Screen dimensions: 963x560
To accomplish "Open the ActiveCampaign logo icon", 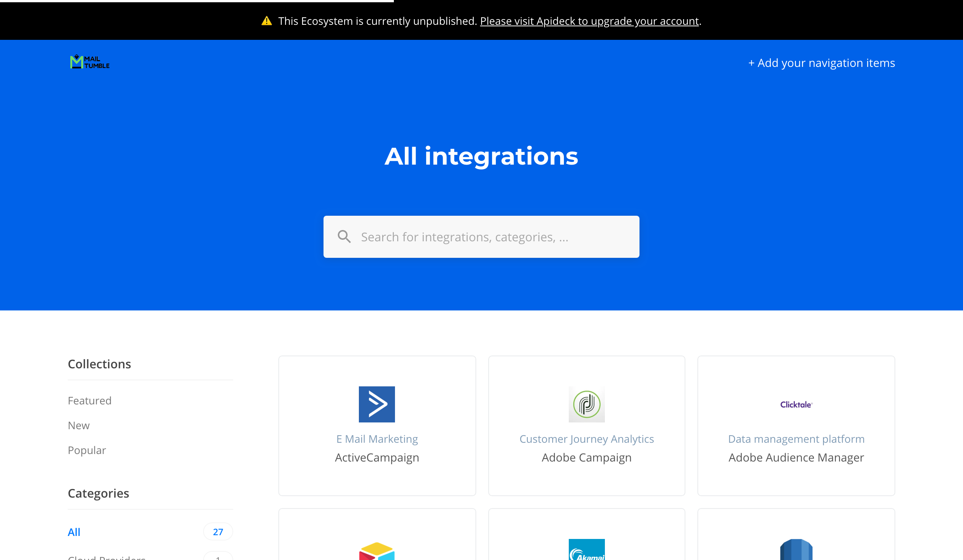I will click(x=377, y=404).
